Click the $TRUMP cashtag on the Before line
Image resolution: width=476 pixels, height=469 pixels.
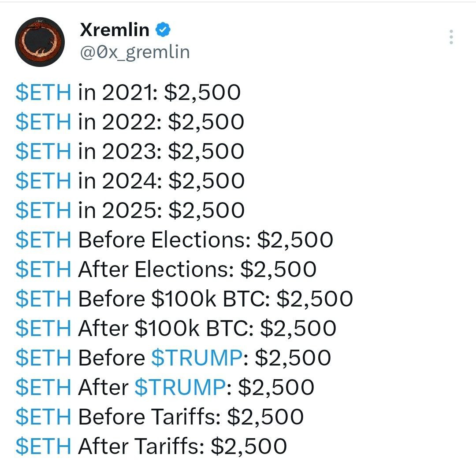197,357
